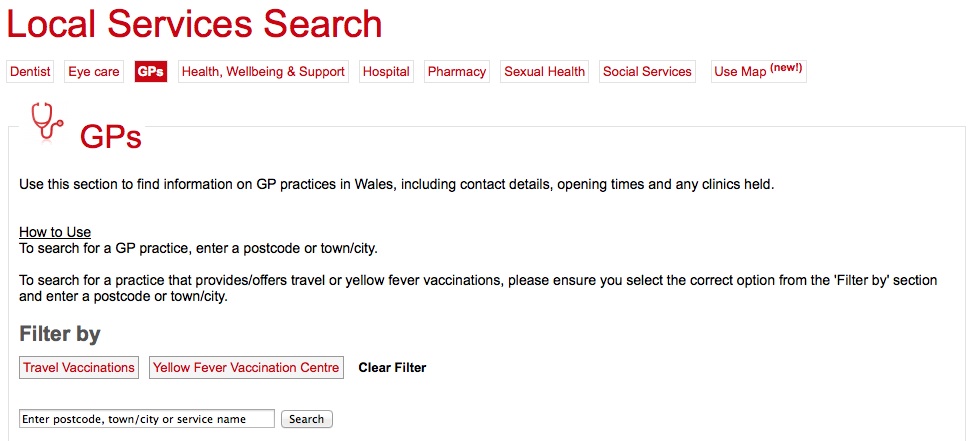This screenshot has height=441, width=978.
Task: Switch to Social Services tab
Action: coord(647,72)
